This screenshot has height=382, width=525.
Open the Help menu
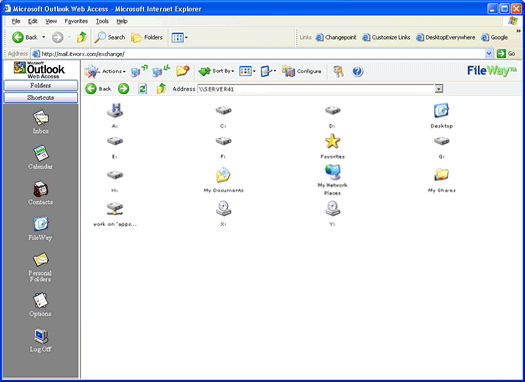point(122,21)
